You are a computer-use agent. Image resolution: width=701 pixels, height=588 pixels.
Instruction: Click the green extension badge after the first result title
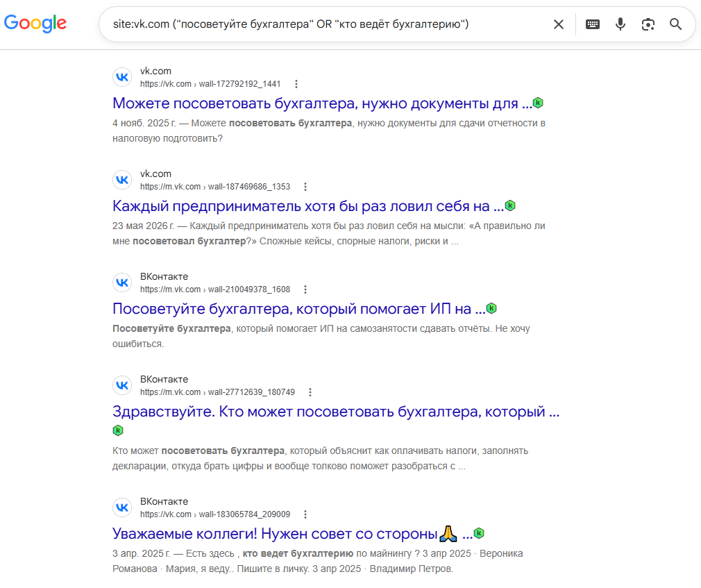(538, 103)
